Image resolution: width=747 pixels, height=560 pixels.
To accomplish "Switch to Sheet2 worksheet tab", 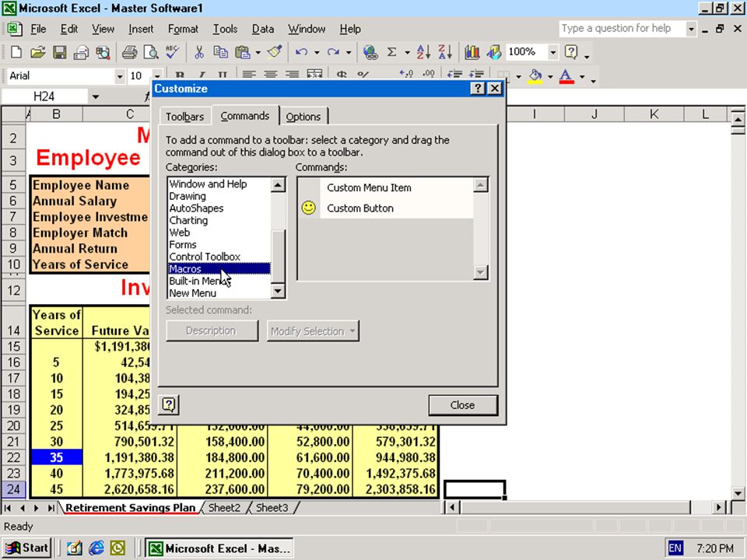I will (224, 508).
